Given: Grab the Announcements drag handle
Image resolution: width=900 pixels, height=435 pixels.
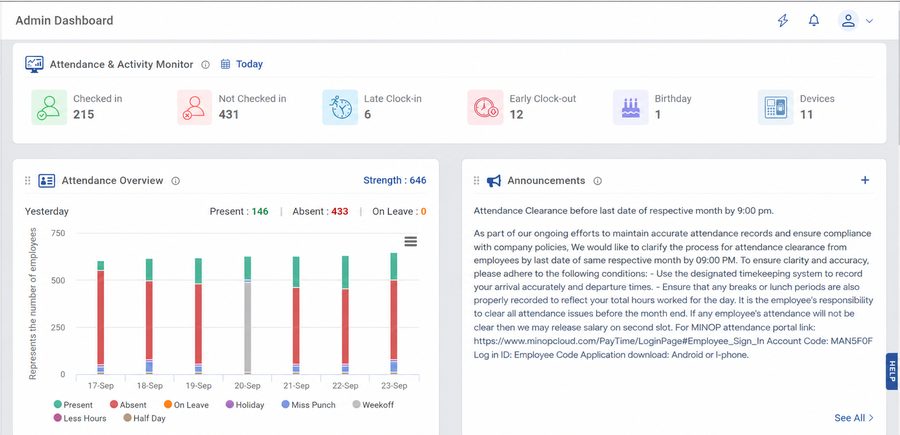Looking at the screenshot, I should [476, 181].
